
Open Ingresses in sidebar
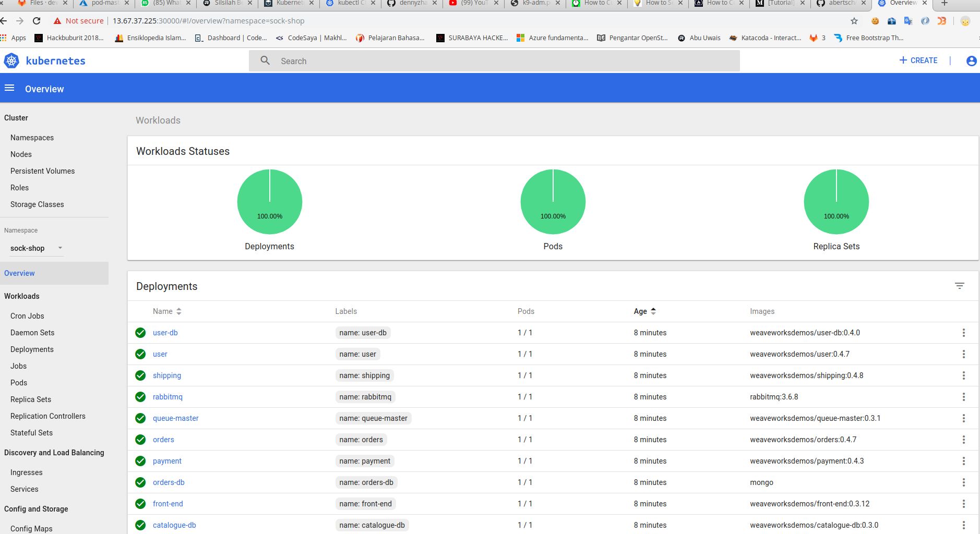click(27, 472)
